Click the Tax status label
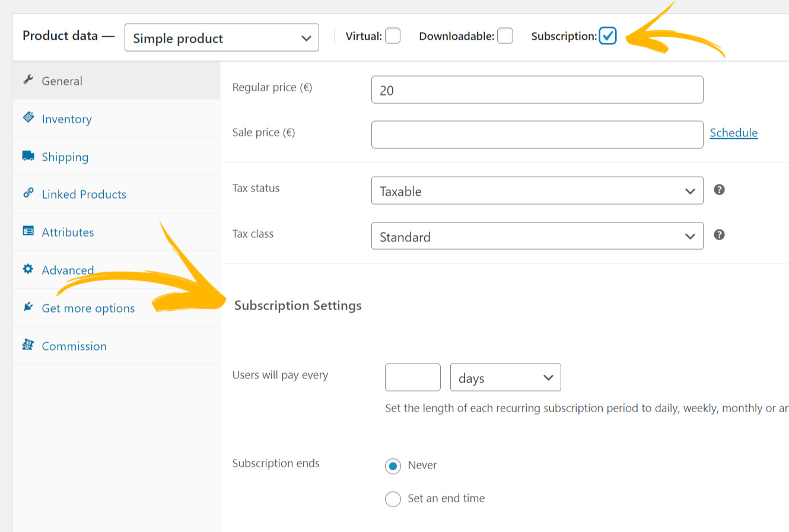Screen dimensions: 789x532 256,188
